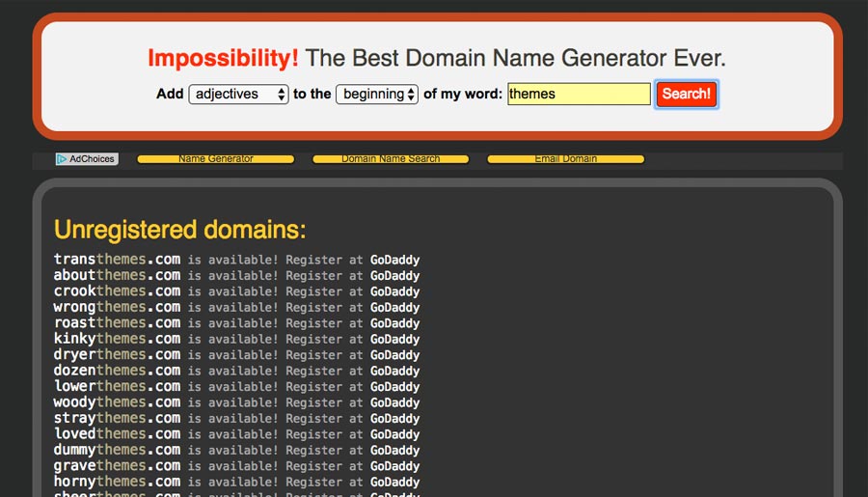Viewport: 868px width, 497px height.
Task: Register crookthemes.com at GoDaddy
Action: pos(394,291)
